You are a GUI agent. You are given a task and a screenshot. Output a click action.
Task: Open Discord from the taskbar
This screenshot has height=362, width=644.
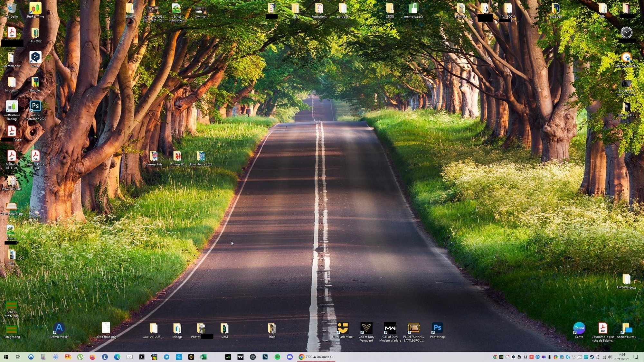tap(289, 357)
